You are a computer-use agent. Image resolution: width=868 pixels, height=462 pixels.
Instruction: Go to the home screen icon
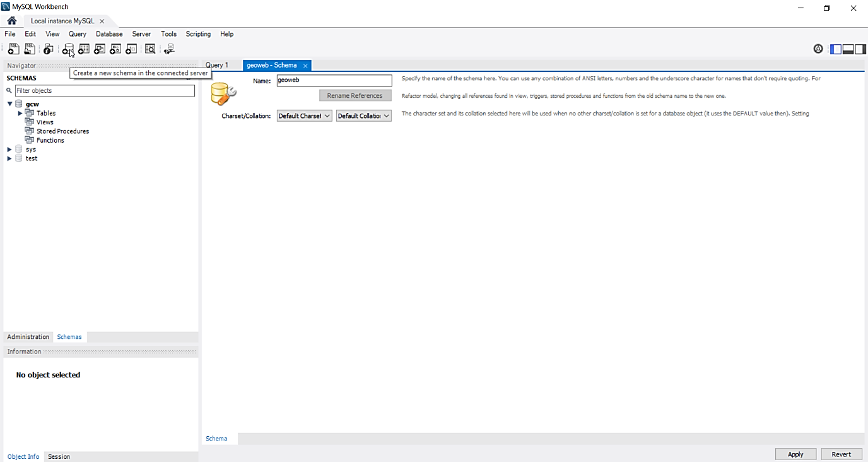pyautogui.click(x=12, y=21)
